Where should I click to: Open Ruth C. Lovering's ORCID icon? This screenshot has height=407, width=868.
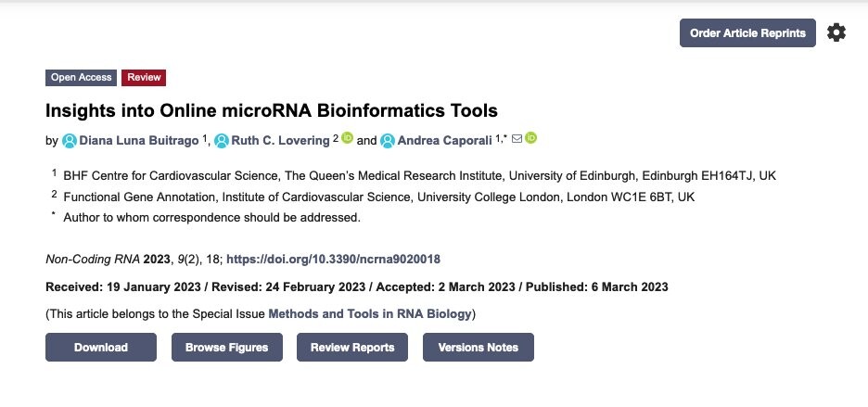(x=347, y=138)
